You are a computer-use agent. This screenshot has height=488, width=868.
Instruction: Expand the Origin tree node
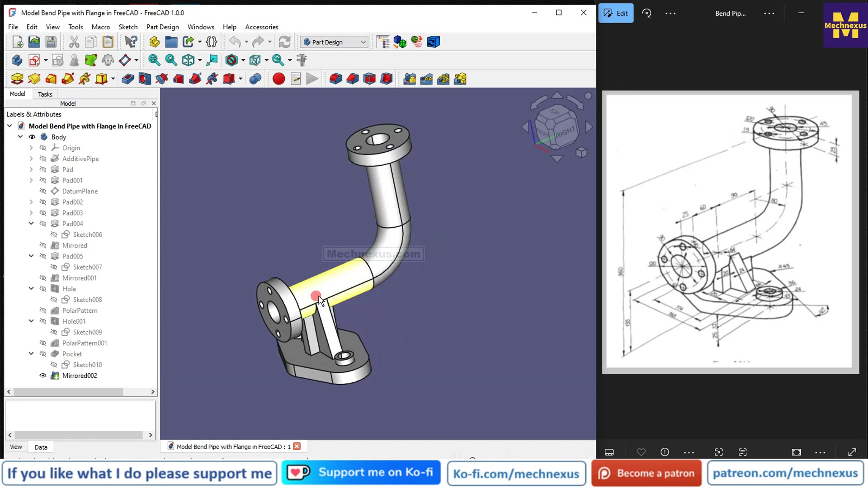31,148
